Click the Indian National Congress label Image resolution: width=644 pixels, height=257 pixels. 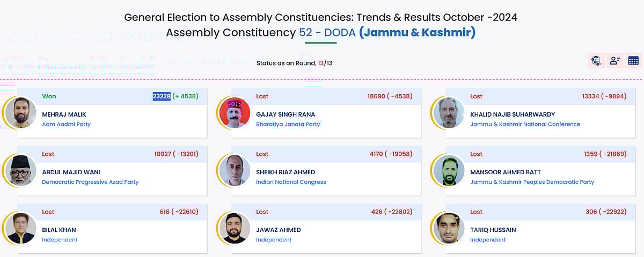point(291,182)
